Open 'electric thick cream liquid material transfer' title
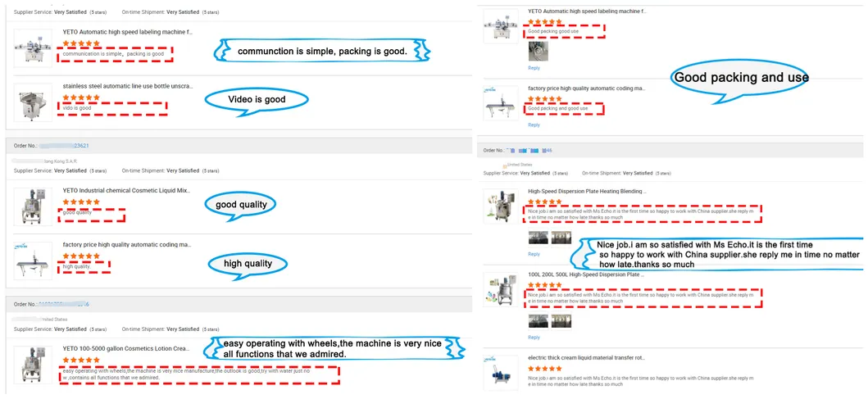Viewport: 868px width, 399px height. (x=586, y=358)
